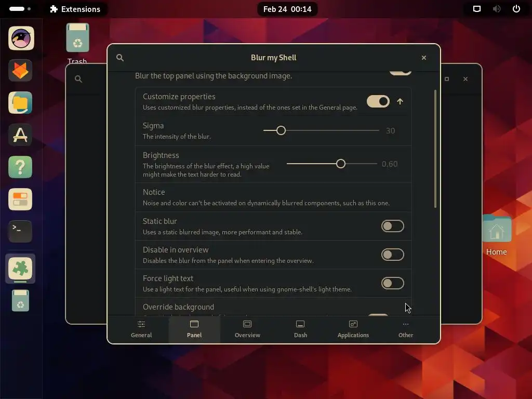Viewport: 532px width, 399px height.
Task: Open the Overview tab
Action: tap(247, 329)
